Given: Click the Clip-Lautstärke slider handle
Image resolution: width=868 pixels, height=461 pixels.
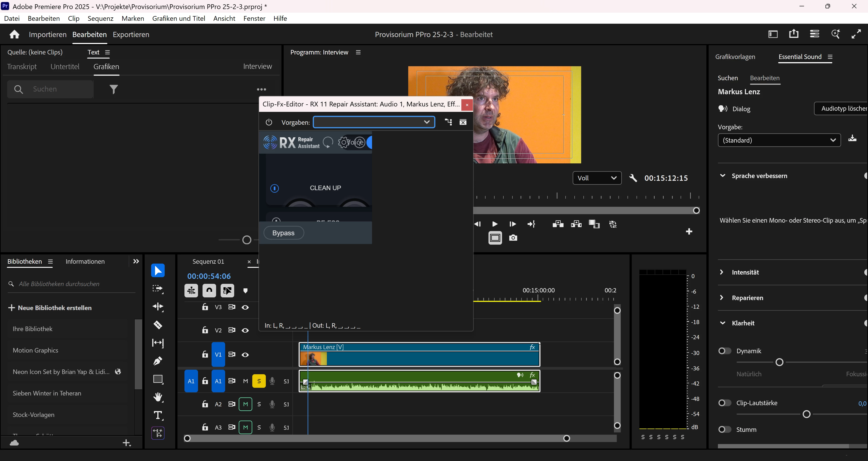Looking at the screenshot, I should 806,414.
